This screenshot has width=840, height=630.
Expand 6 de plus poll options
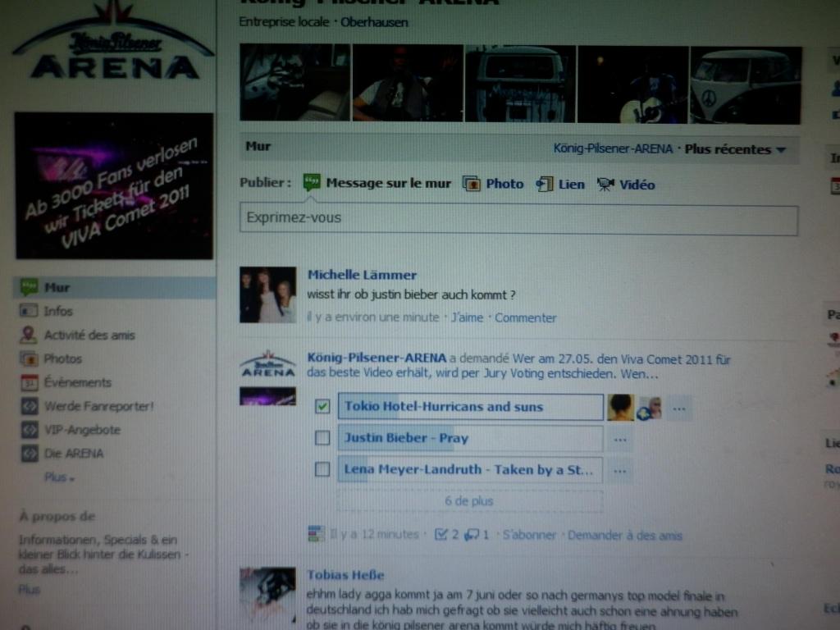tap(470, 501)
